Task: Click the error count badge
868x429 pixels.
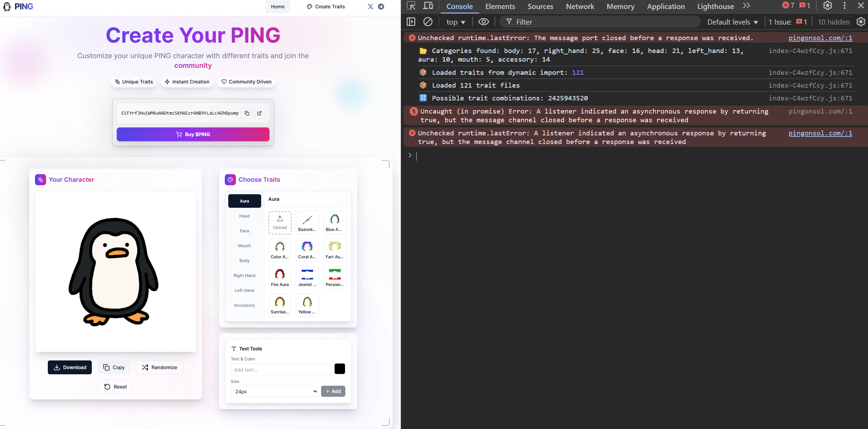Action: [788, 6]
